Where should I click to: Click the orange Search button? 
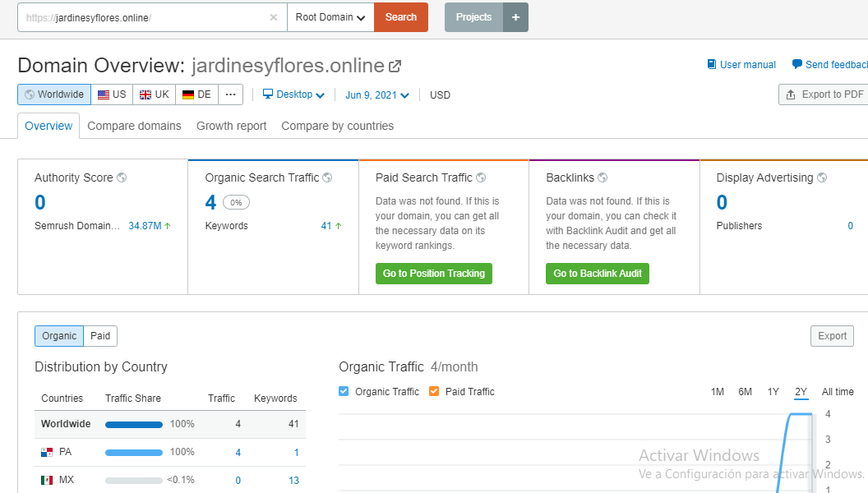(x=401, y=17)
